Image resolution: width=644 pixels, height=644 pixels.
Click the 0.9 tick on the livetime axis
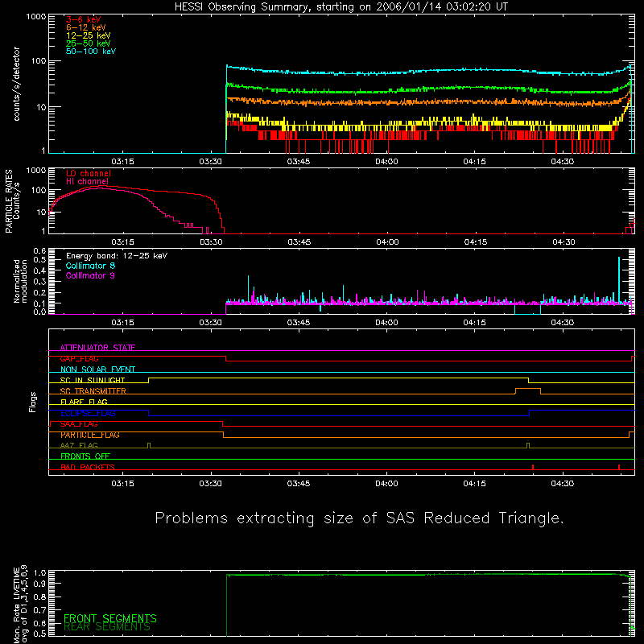tap(39, 584)
